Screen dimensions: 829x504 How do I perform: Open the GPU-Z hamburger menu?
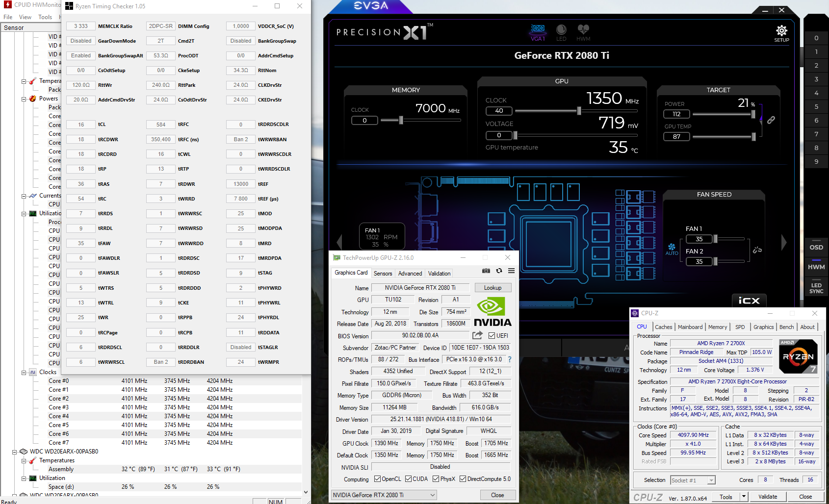511,271
